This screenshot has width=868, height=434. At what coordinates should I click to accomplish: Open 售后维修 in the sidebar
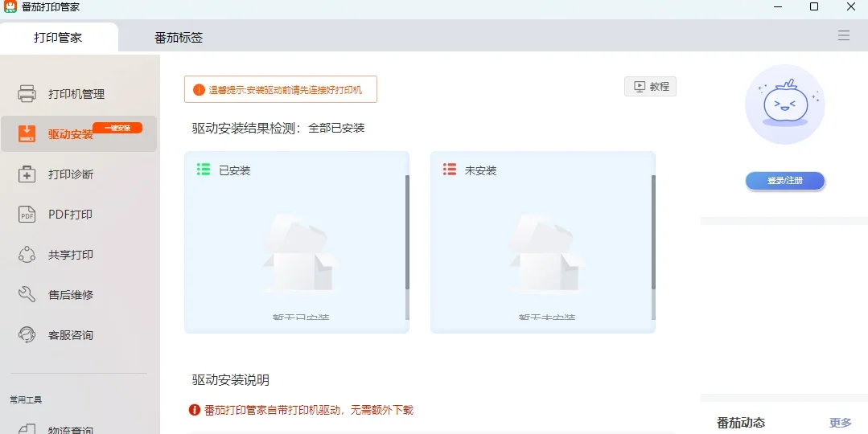(79, 295)
